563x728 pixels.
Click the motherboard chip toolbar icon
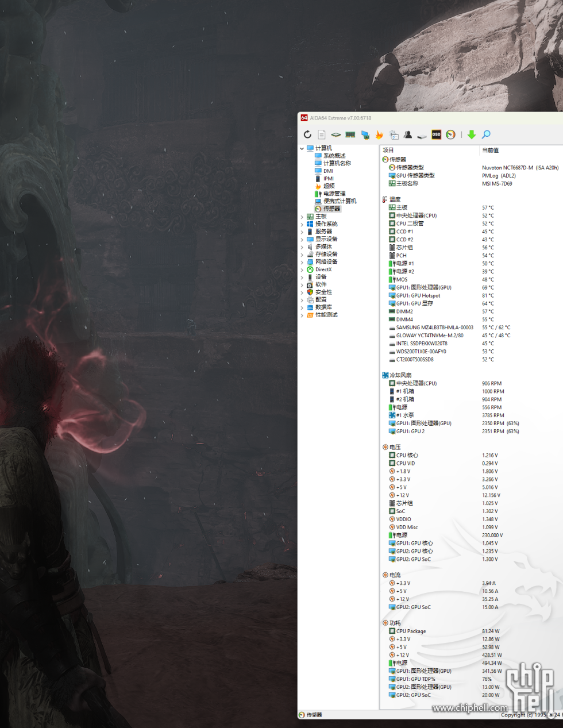336,134
